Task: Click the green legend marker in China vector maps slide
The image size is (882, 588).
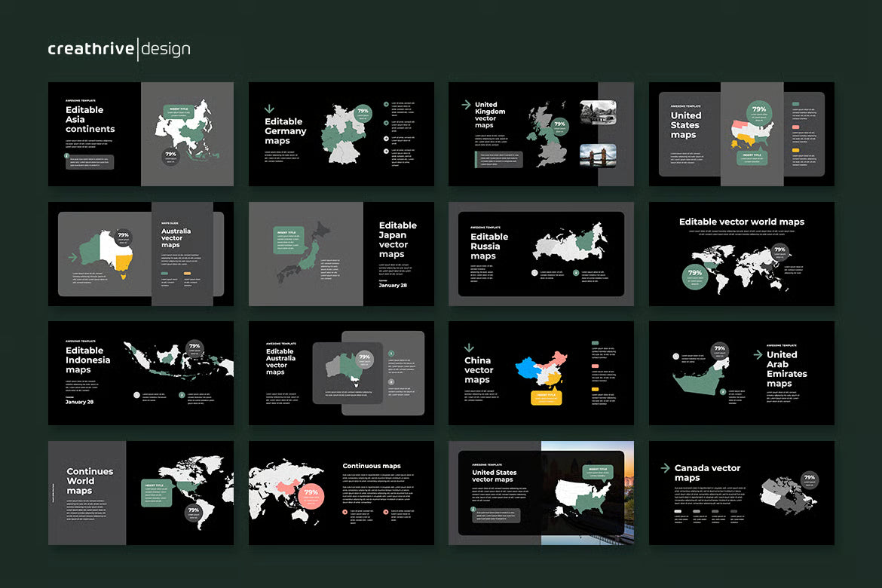Action: click(595, 343)
